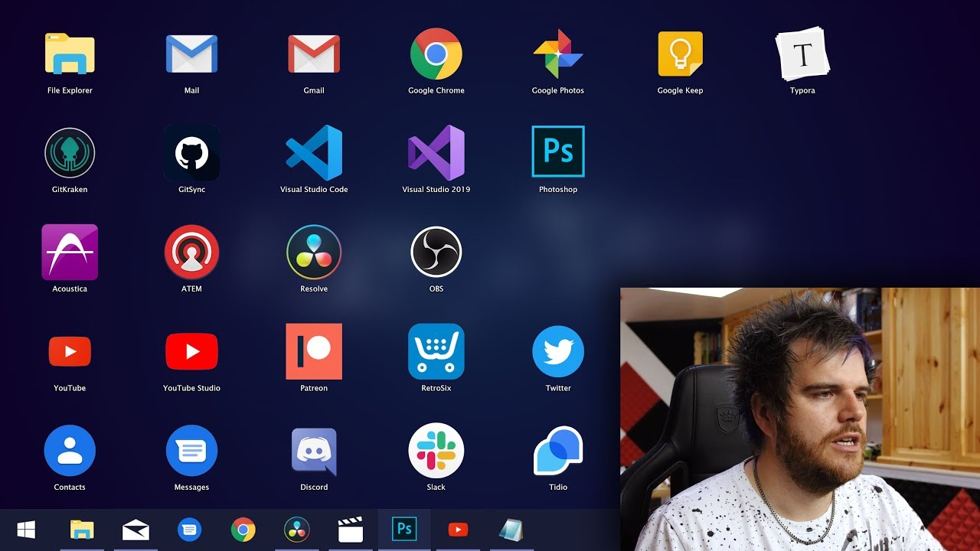
Task: Open the Contacts icon
Action: tap(70, 451)
